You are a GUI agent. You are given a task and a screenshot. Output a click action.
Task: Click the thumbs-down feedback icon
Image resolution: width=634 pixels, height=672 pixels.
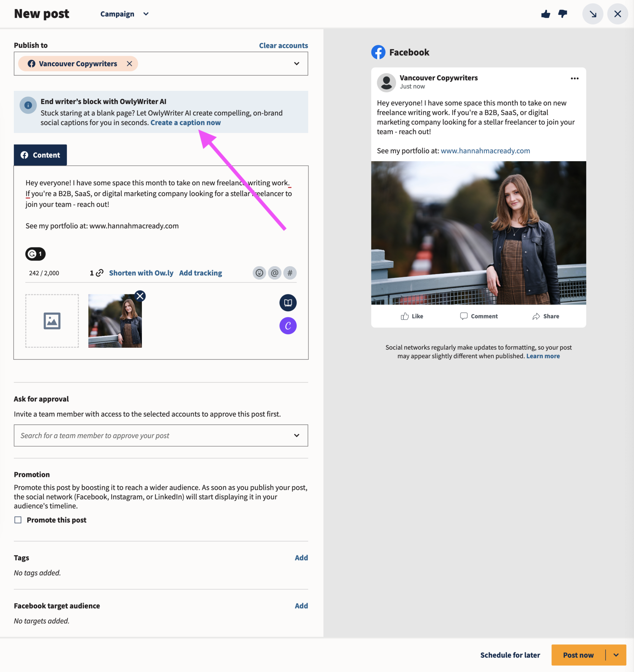[x=562, y=14]
